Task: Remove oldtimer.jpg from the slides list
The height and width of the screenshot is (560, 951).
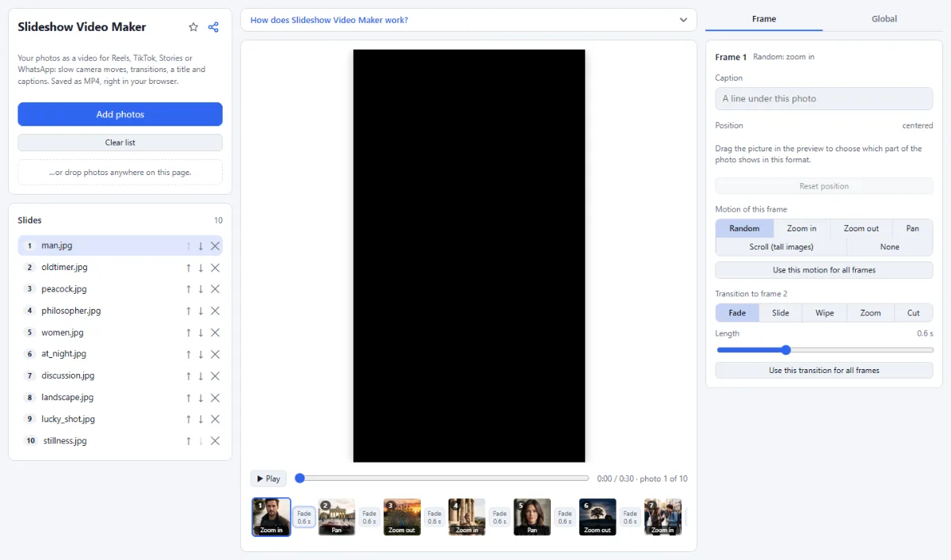Action: 215,268
